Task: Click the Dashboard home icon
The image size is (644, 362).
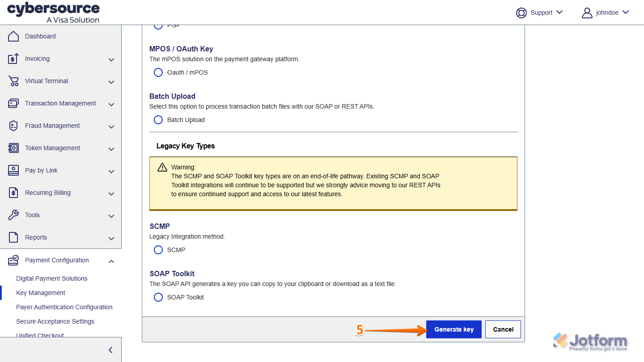Action: click(13, 36)
